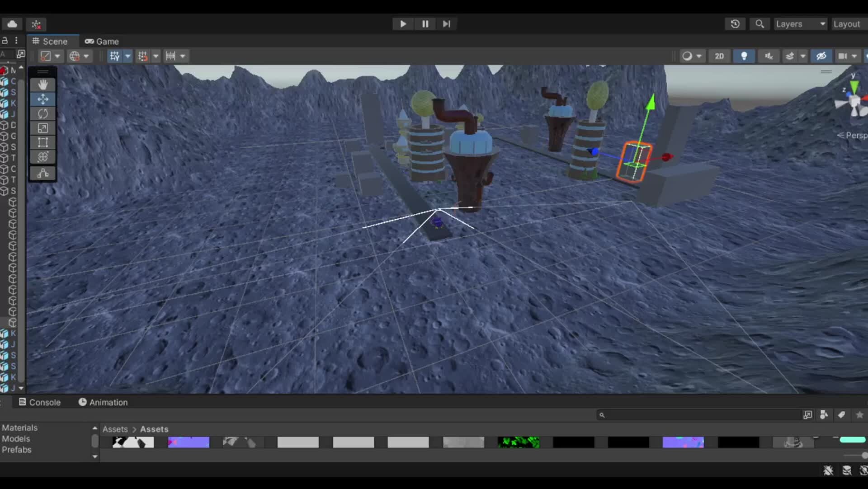The image size is (868, 489).
Task: Open Unity cloud services
Action: pos(12,24)
